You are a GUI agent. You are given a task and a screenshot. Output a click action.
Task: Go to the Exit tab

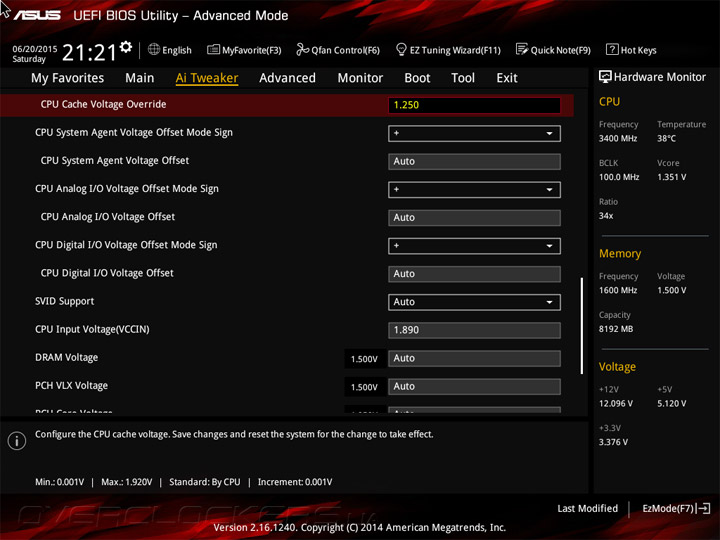[506, 78]
